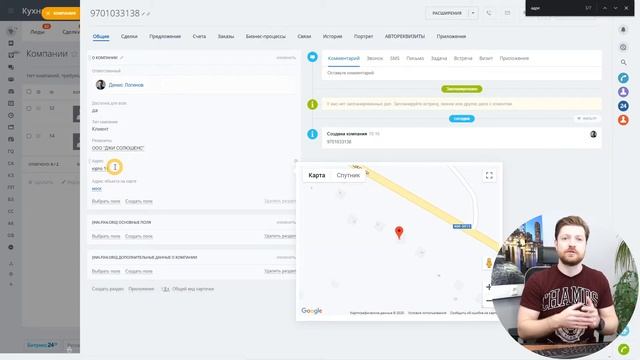Click the orange Компания button in top bar
Screen dimensions: 640x360
(61, 13)
